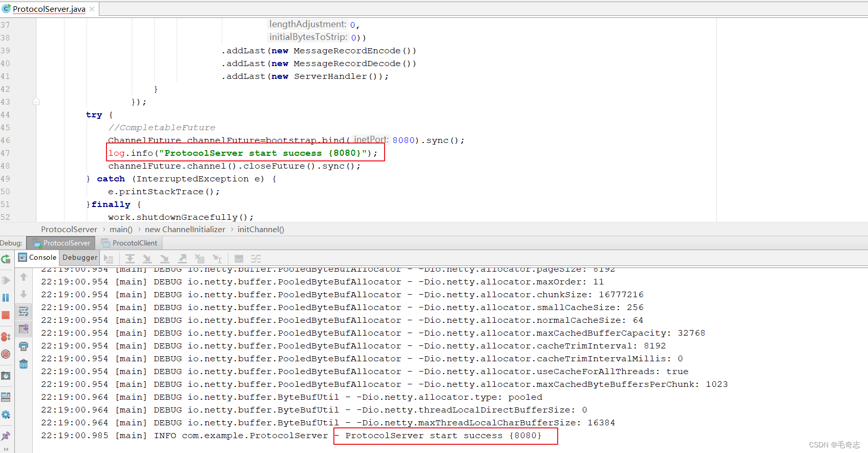Click the Step Into icon
This screenshot has width=868, height=453.
147,259
